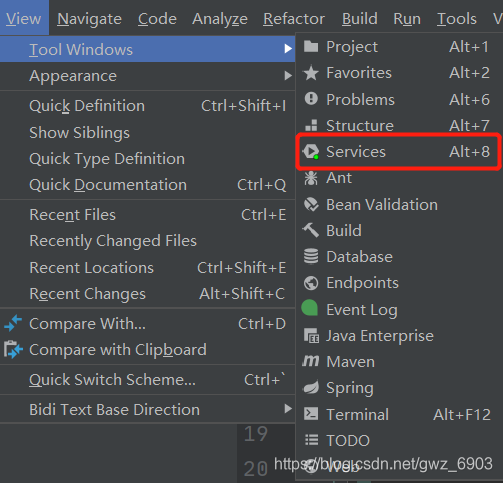Click the Alt+1 shortcut beside Project
The height and width of the screenshot is (483, 503).
tap(469, 47)
